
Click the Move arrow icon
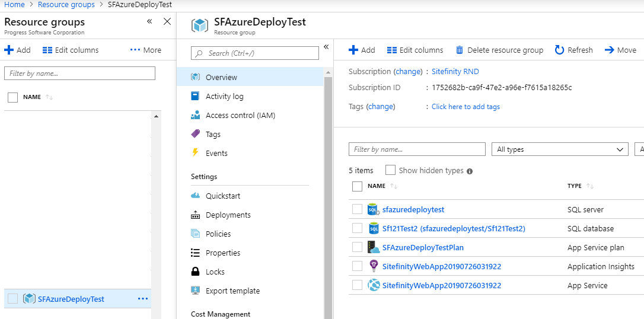pos(609,50)
